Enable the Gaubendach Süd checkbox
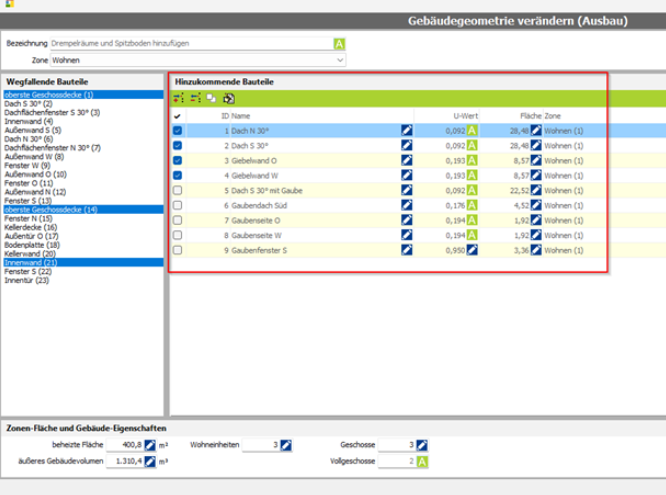666x495 pixels. coord(177,205)
